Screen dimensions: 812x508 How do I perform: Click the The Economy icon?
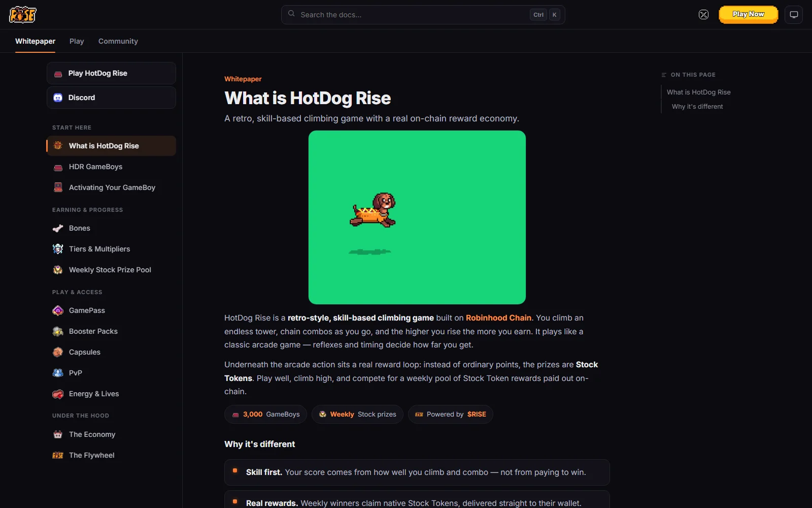[x=58, y=434]
